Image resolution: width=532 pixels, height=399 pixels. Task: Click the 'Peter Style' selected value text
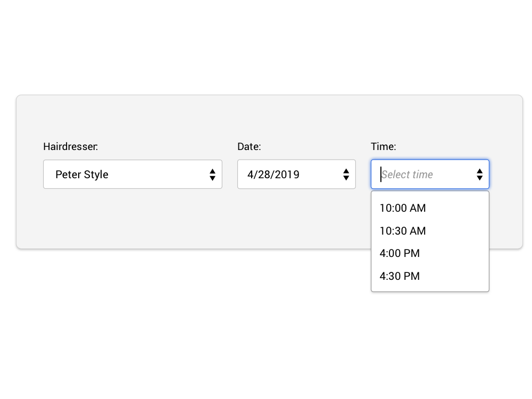[x=82, y=174]
